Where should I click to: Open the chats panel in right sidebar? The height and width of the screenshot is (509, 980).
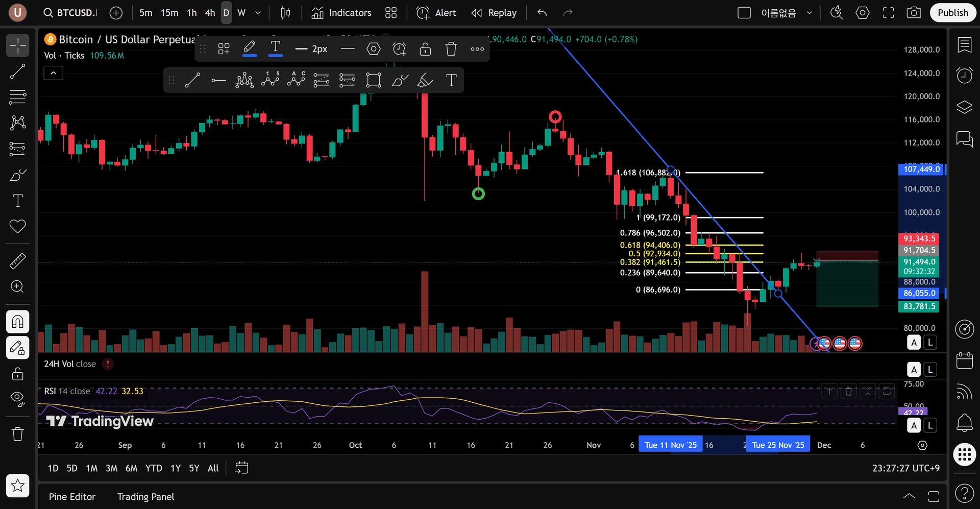(x=964, y=139)
